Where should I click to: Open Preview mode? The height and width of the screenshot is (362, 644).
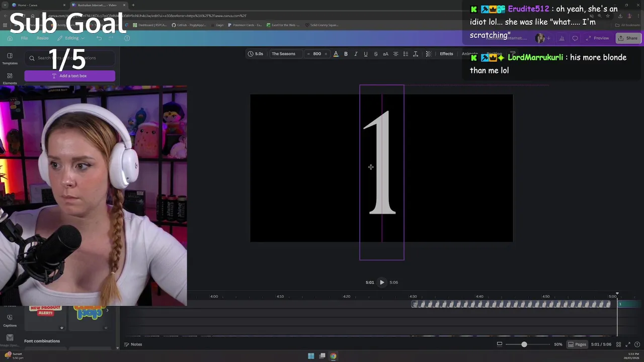pos(597,38)
